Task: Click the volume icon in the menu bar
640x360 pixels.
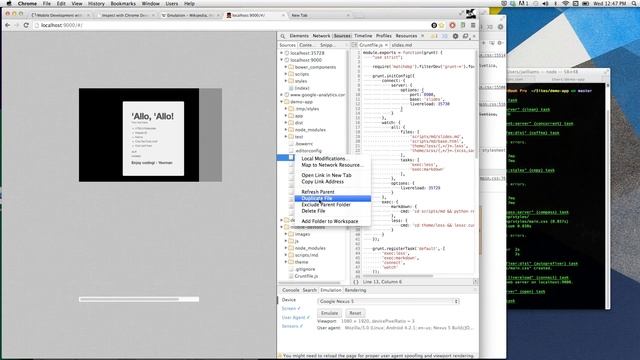Action: tap(545, 3)
